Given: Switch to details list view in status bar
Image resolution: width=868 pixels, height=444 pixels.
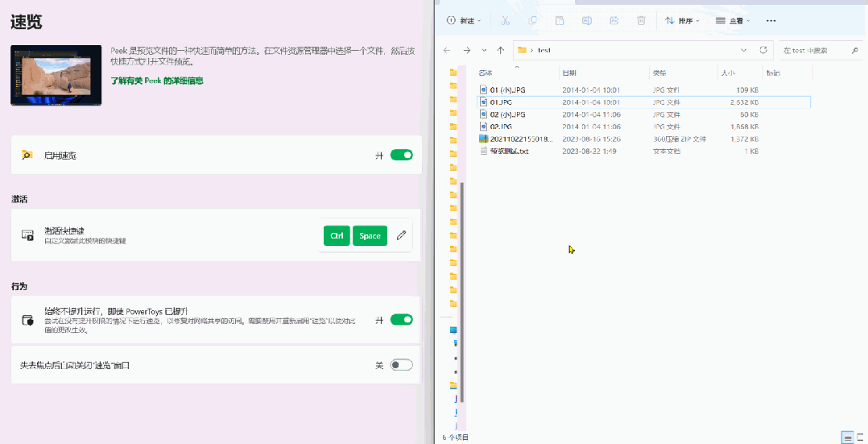Looking at the screenshot, I should click(848, 438).
